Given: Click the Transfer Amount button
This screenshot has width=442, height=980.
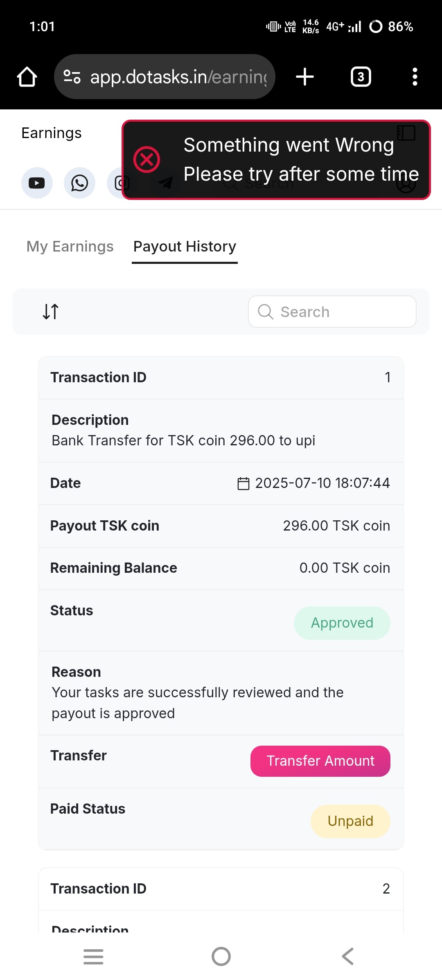Looking at the screenshot, I should coord(320,761).
